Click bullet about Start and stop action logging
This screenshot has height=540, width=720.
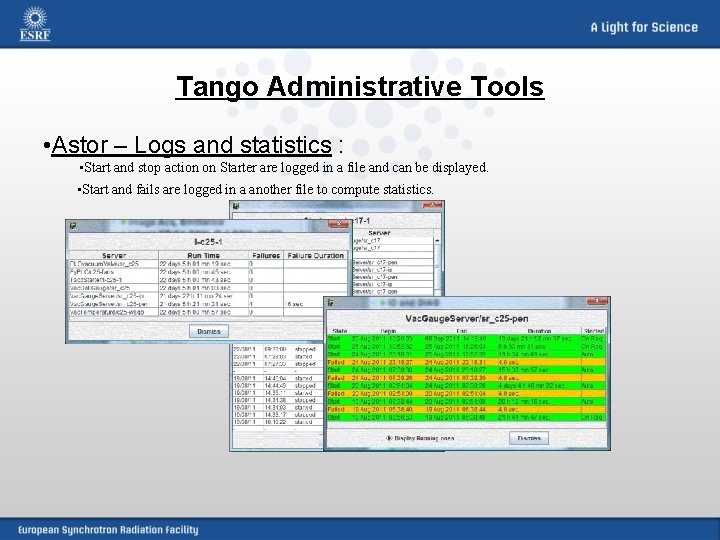tap(284, 168)
